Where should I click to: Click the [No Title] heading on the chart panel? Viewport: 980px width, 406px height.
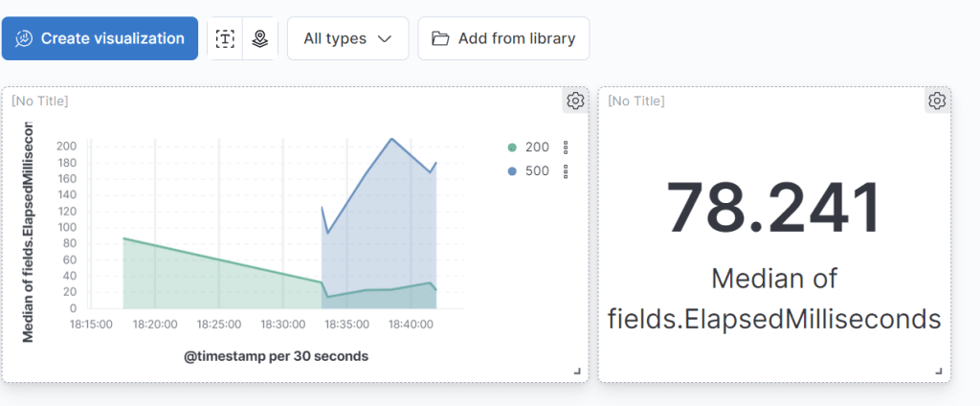[x=40, y=101]
